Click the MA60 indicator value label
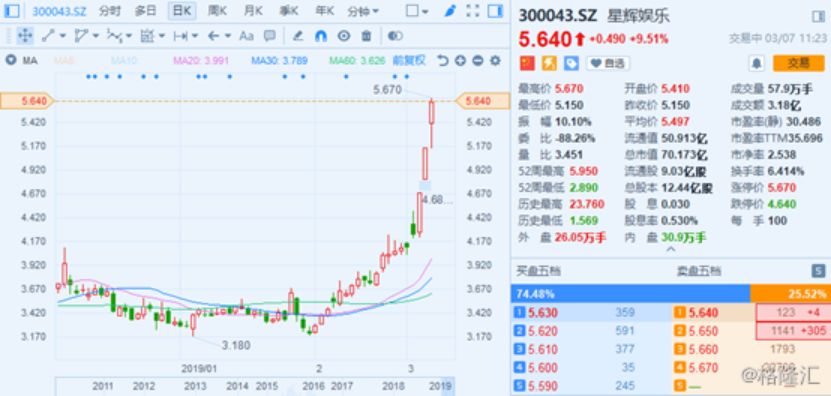 [357, 60]
